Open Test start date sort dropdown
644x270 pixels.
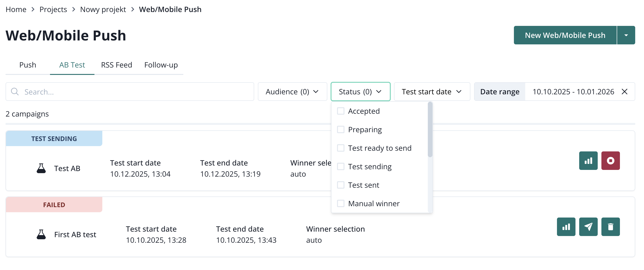431,92
